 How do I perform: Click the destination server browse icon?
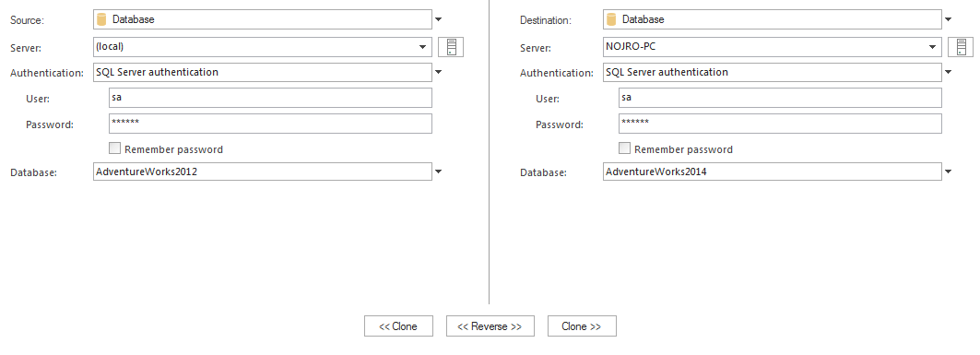[961, 47]
